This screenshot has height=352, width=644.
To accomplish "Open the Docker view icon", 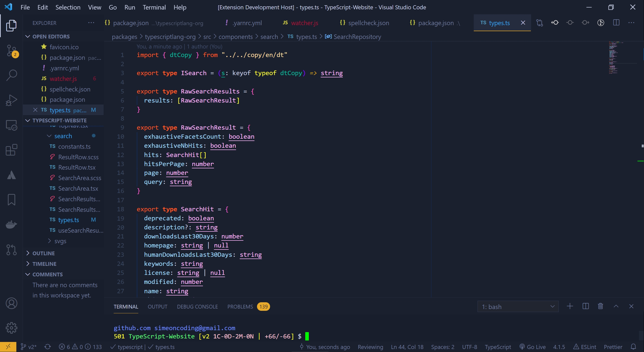I will [x=11, y=224].
